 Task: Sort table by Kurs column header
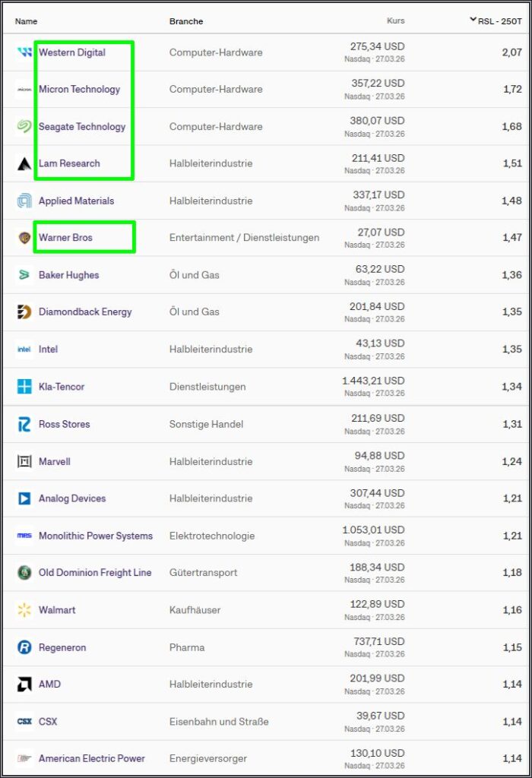(395, 21)
